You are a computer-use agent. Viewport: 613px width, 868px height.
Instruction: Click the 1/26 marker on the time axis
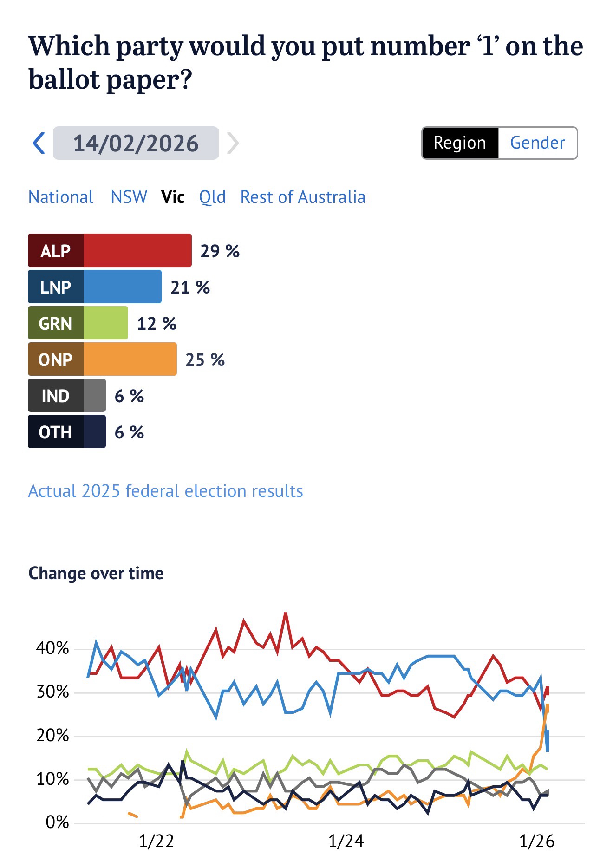tap(536, 841)
